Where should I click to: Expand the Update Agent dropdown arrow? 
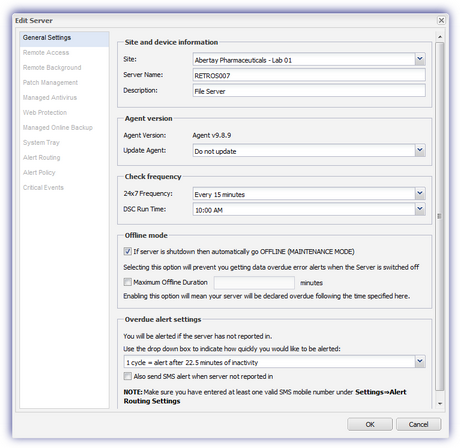pos(420,150)
